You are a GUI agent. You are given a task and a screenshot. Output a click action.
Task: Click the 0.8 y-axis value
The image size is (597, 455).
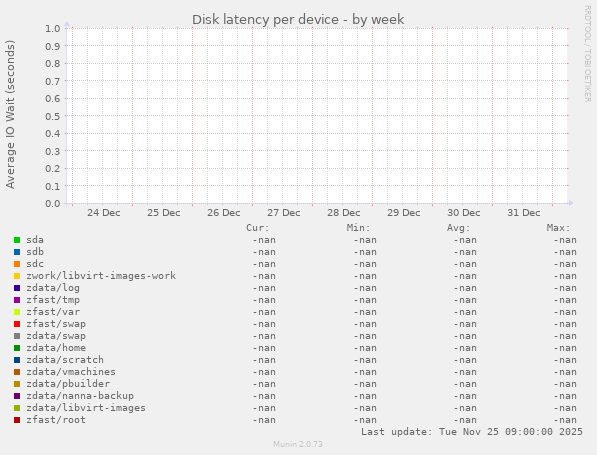pos(53,64)
